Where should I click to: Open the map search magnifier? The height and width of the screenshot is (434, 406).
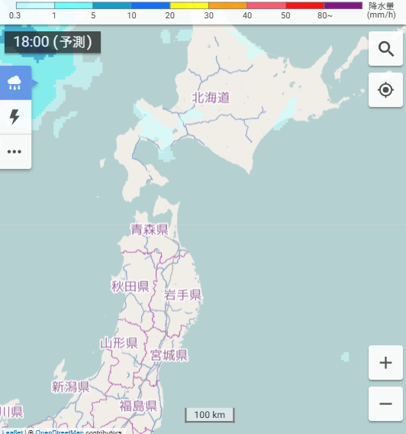(386, 49)
